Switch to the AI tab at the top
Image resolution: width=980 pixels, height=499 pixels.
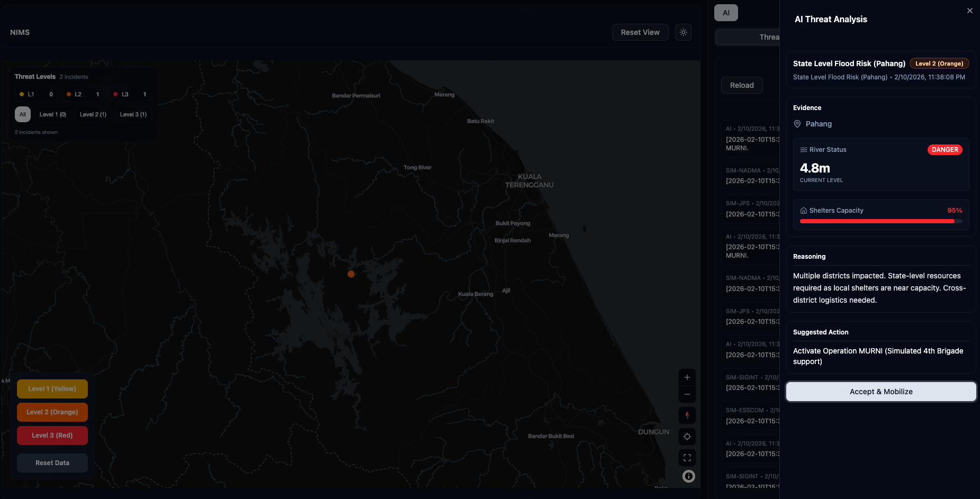click(x=726, y=12)
